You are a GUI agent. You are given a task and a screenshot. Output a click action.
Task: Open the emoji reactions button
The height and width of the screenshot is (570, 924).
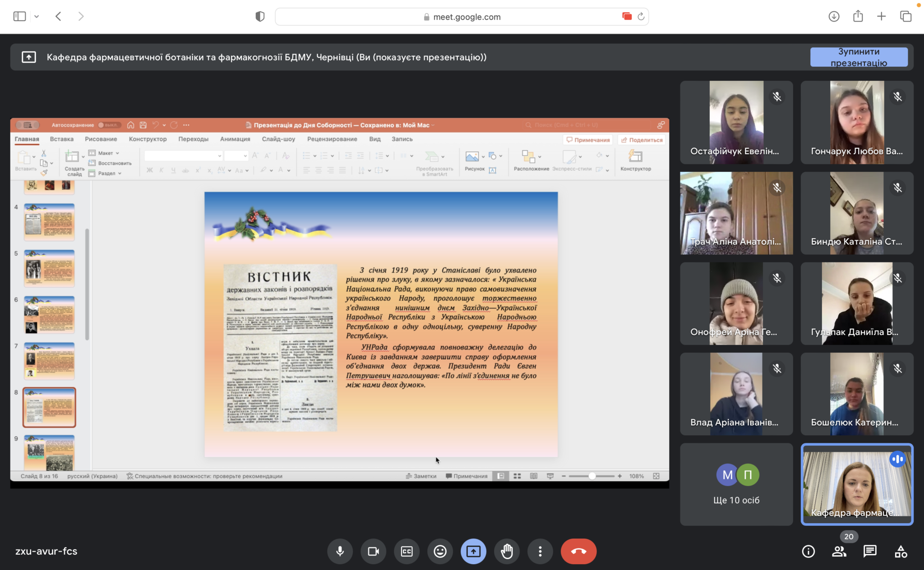pyautogui.click(x=440, y=551)
